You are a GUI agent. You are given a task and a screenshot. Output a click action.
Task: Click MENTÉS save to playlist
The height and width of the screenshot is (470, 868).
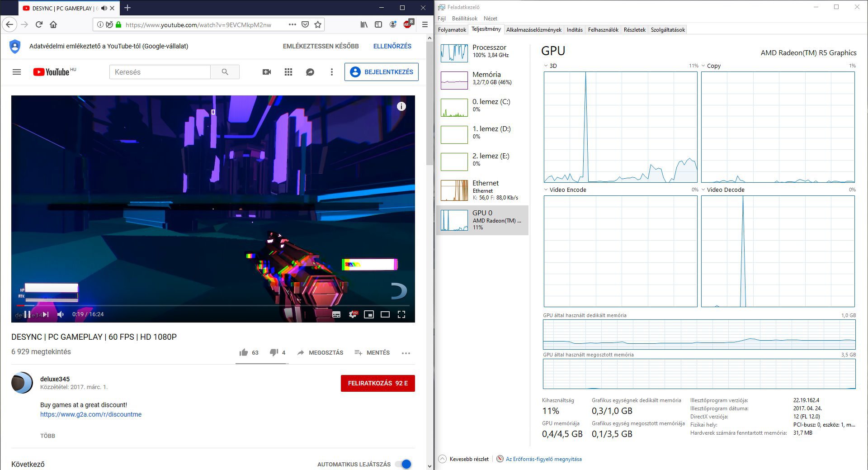tap(372, 352)
